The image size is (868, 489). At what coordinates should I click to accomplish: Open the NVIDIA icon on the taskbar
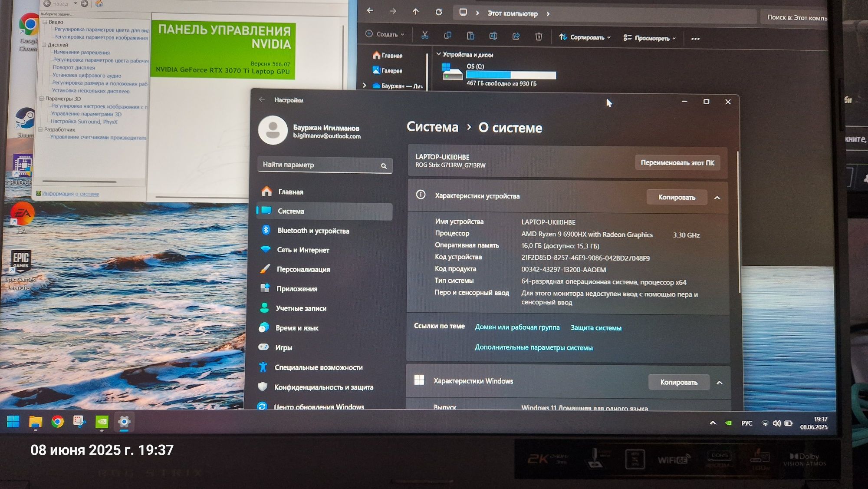click(102, 422)
